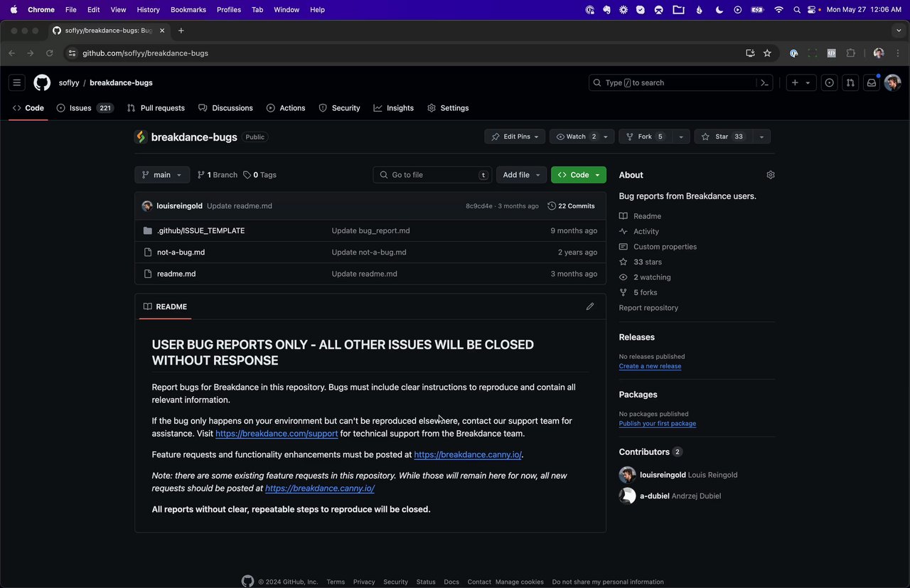The height and width of the screenshot is (588, 910).
Task: Click the README tab heading
Action: tap(165, 306)
